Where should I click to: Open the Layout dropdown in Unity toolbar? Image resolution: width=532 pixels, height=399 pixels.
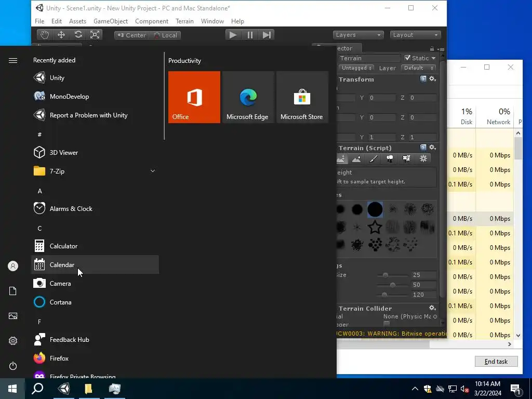[415, 35]
